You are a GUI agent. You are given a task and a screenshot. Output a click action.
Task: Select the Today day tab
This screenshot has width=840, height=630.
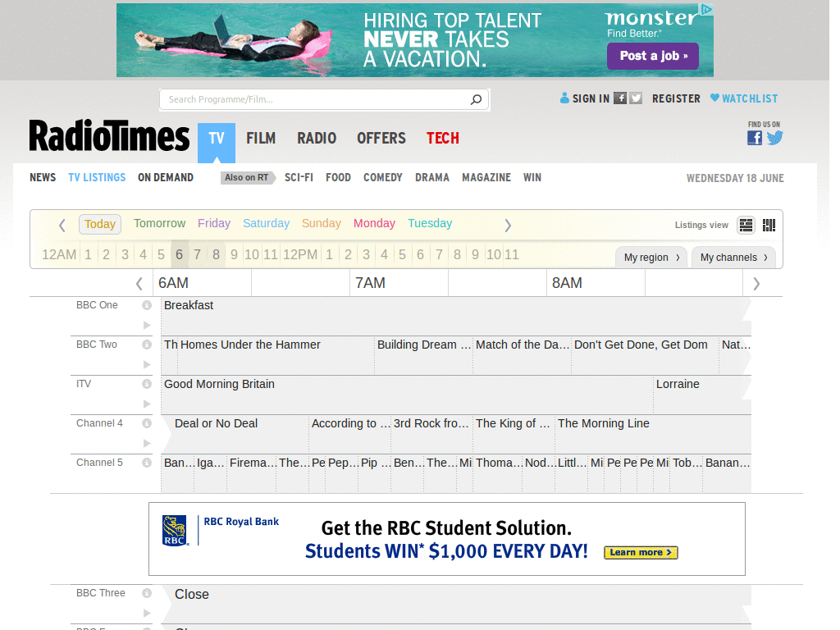pyautogui.click(x=99, y=224)
